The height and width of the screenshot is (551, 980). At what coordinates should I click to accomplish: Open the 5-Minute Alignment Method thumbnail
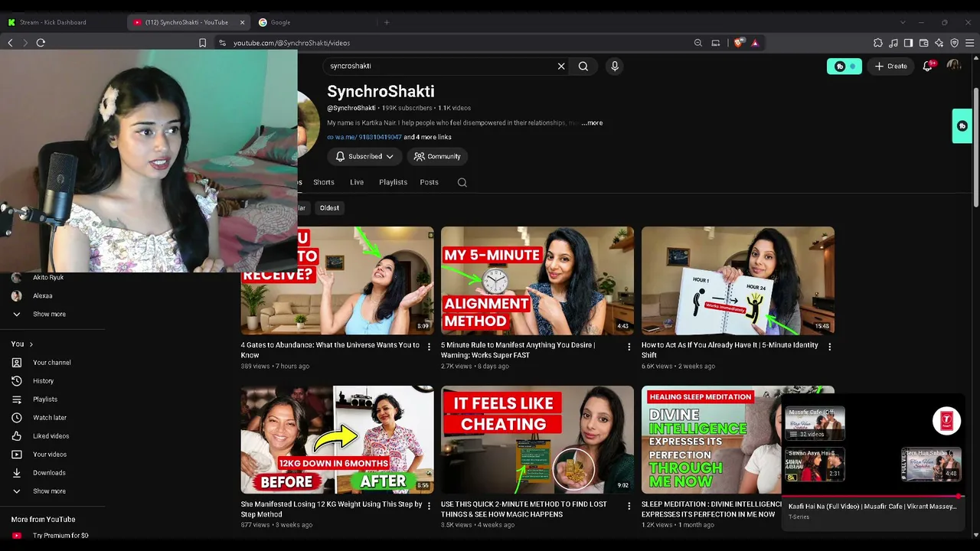point(537,280)
